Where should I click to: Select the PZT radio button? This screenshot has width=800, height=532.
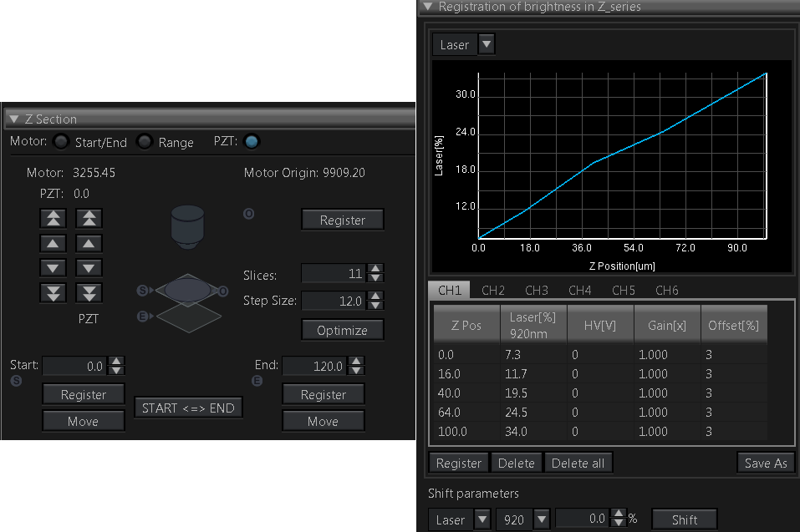coord(252,142)
